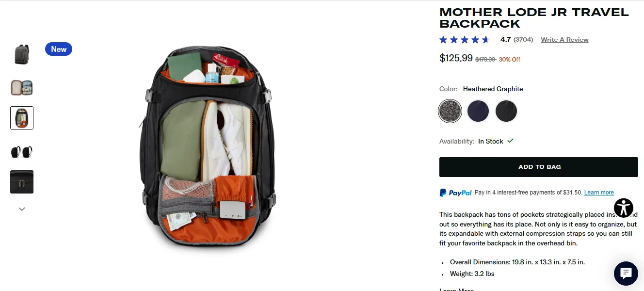Click the blue New badge
The image size is (644, 291).
59,49
